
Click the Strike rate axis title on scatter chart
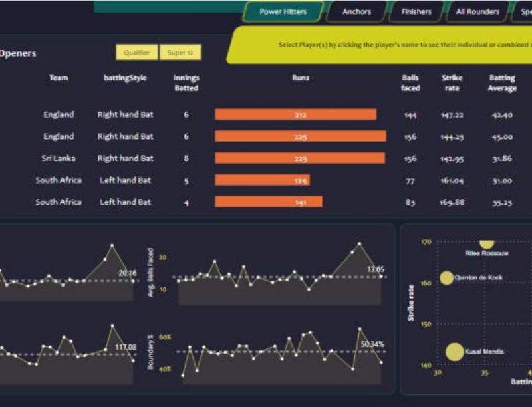[x=411, y=303]
